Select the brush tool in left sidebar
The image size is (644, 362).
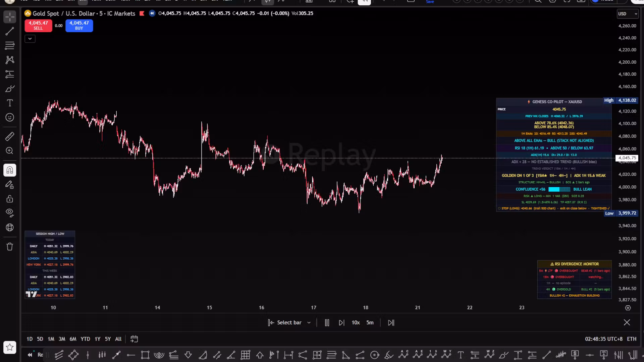[x=10, y=88]
